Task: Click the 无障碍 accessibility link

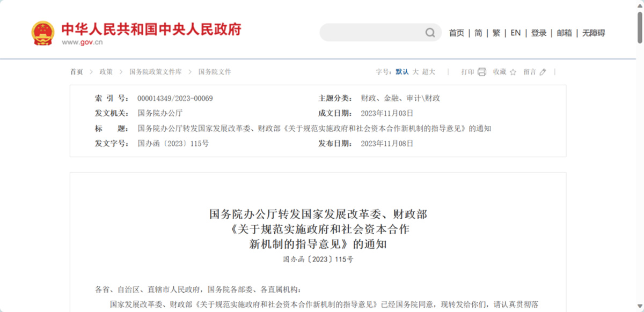Action: (593, 33)
